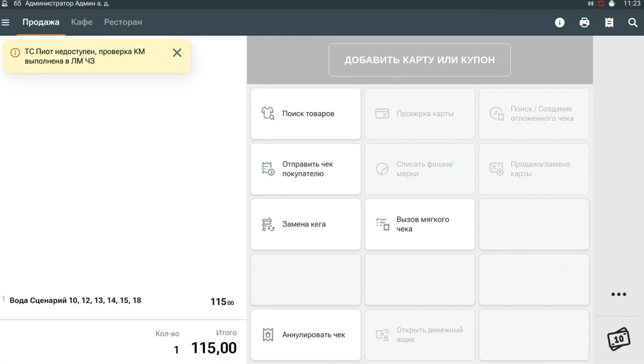
Task: Click the red sync status icon
Action: tap(601, 4)
